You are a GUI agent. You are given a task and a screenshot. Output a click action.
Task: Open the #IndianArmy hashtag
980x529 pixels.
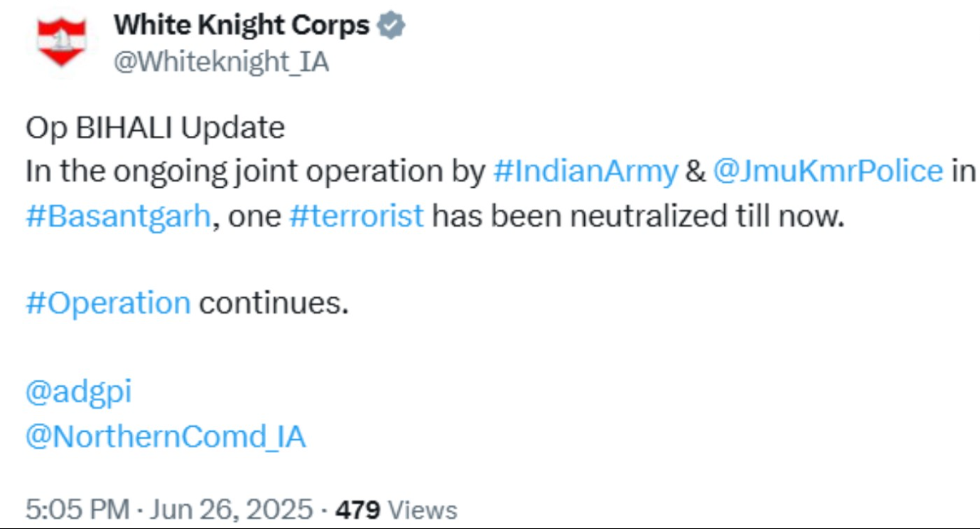click(585, 172)
